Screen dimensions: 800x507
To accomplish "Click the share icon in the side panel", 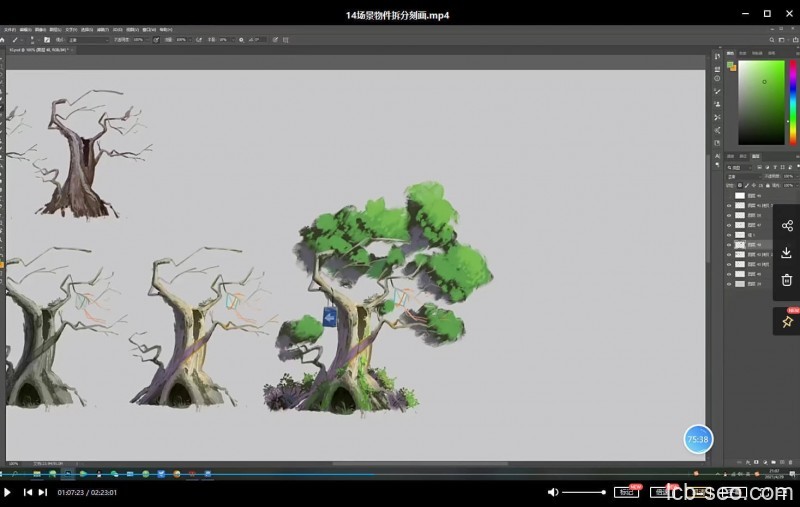I will click(787, 226).
